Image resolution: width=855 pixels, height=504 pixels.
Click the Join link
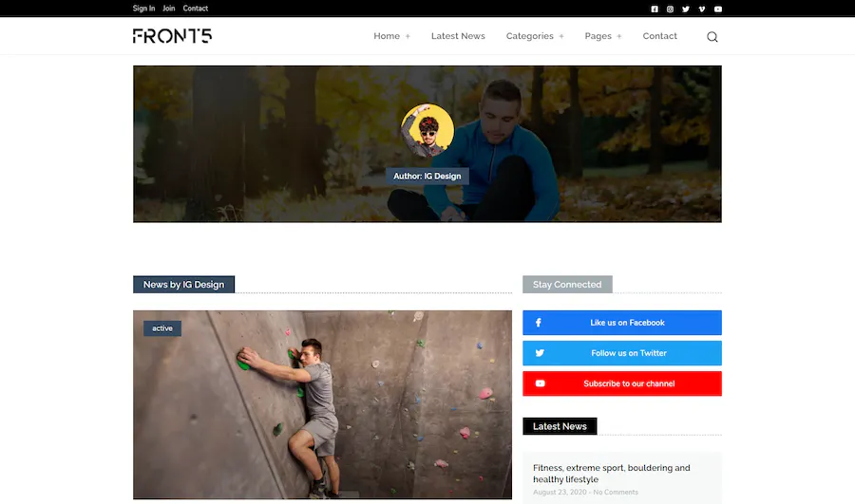point(169,9)
